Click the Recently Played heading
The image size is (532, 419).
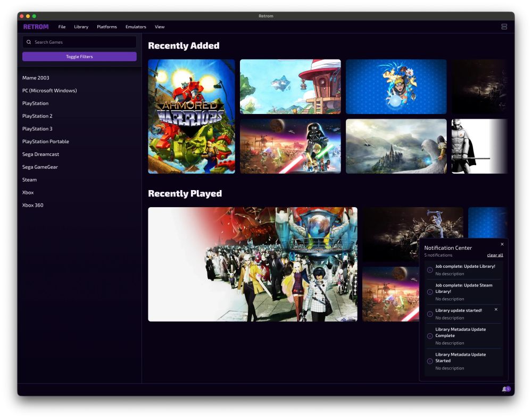click(185, 193)
